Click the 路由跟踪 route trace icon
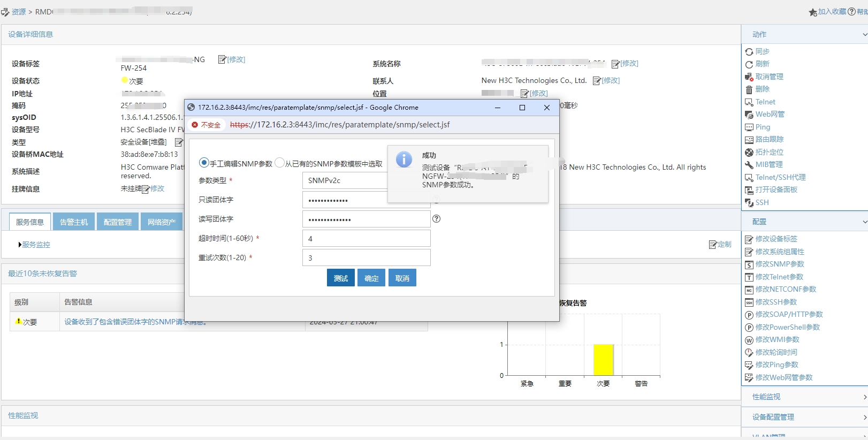868x440 pixels. pyautogui.click(x=749, y=140)
